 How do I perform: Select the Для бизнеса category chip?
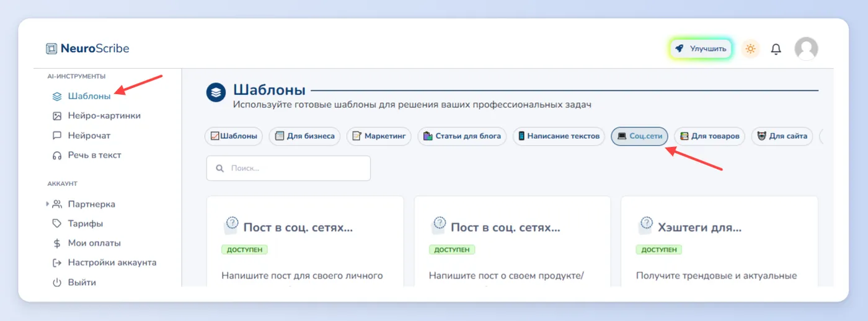pos(304,136)
